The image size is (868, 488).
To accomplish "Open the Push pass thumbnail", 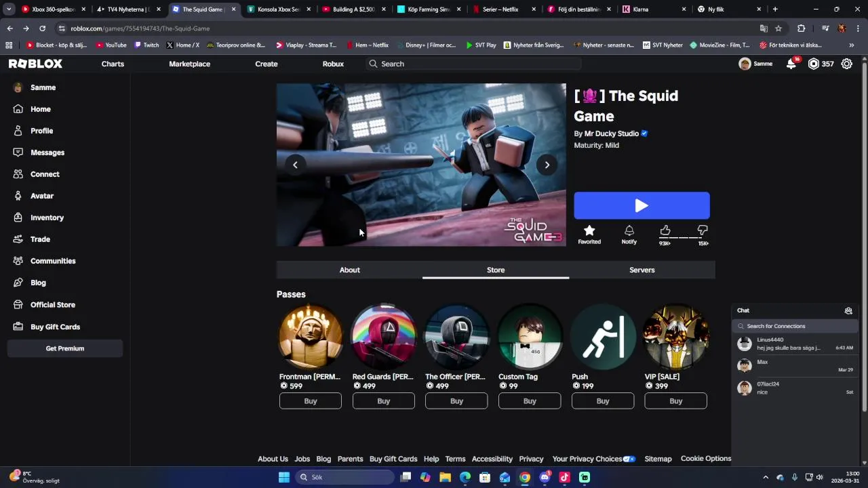I will point(603,337).
